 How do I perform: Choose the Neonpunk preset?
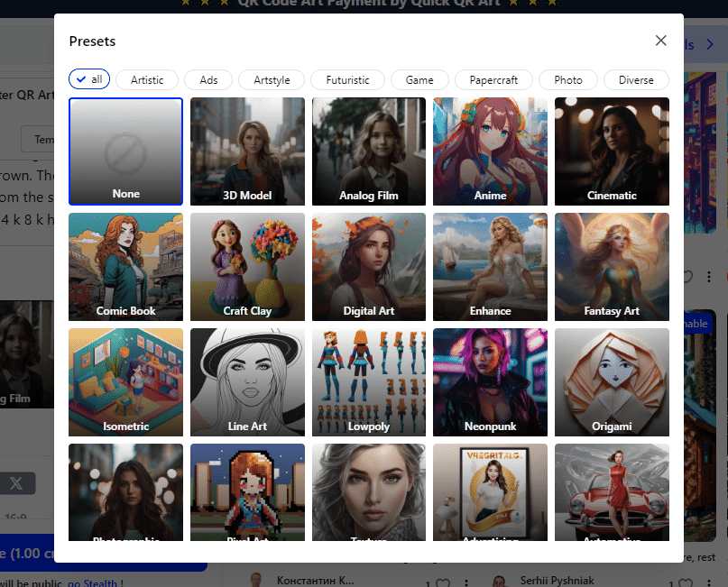490,382
